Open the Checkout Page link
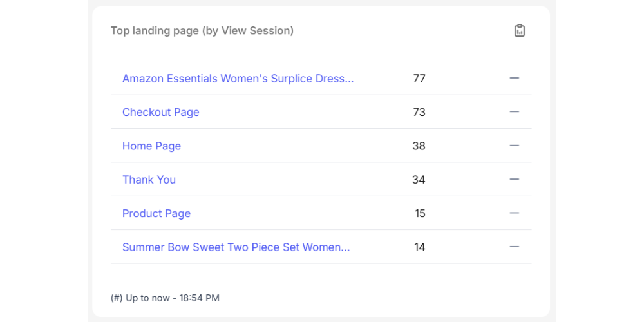The height and width of the screenshot is (322, 644). tap(160, 112)
